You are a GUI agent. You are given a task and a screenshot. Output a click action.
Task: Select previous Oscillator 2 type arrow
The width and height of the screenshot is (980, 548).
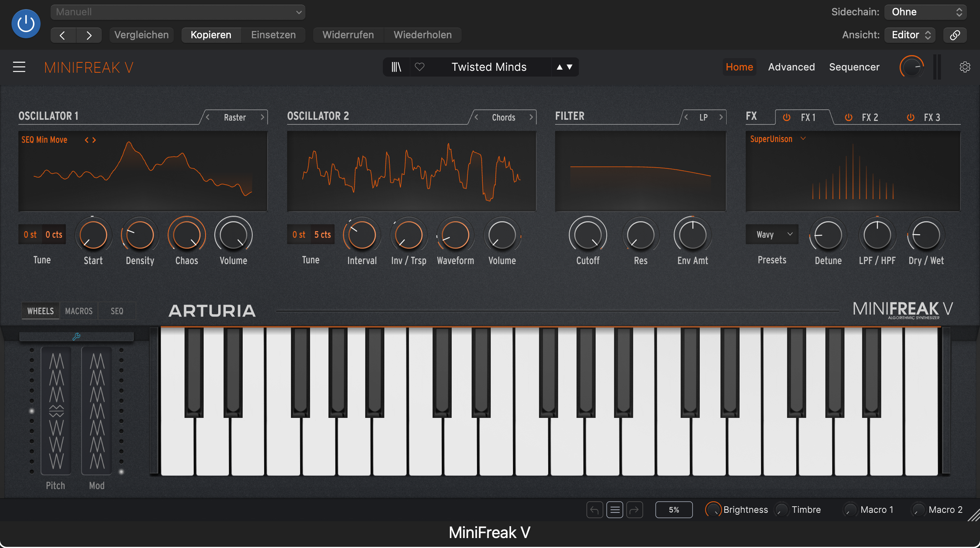click(x=476, y=117)
